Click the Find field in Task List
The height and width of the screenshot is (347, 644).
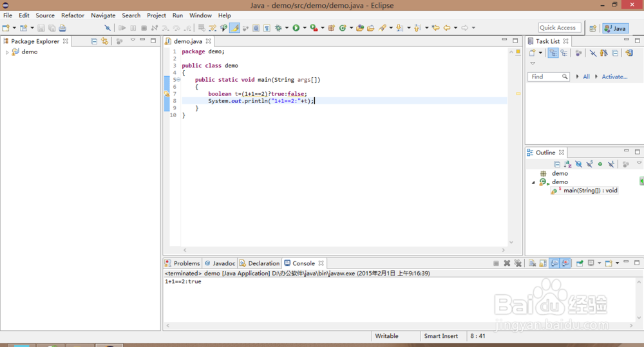(x=548, y=77)
